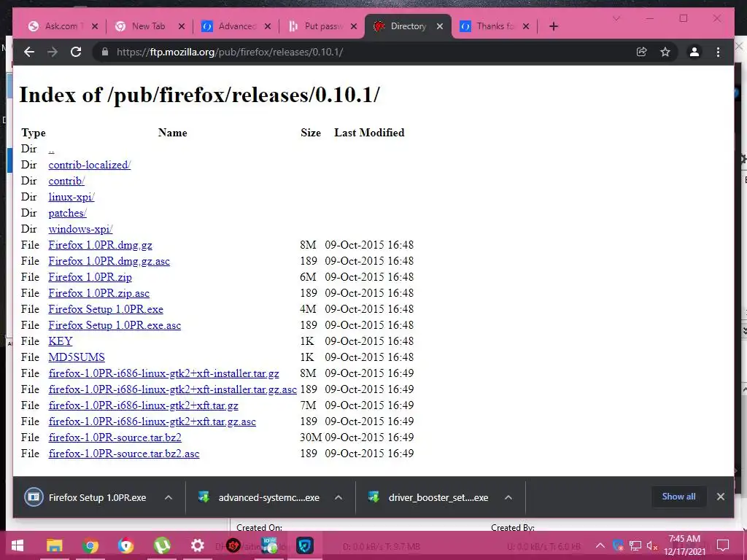Image resolution: width=747 pixels, height=560 pixels.
Task: Bookmark this page with the star
Action: [x=665, y=52]
